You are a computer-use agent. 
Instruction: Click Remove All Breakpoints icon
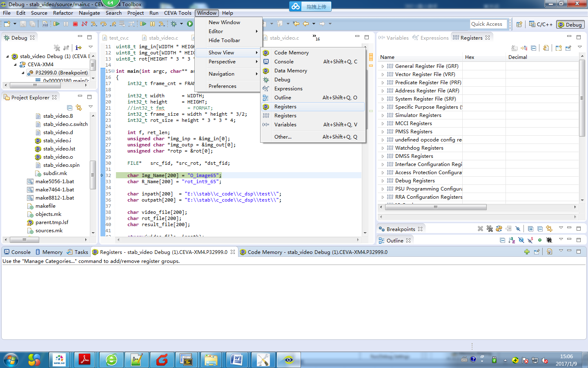[490, 229]
